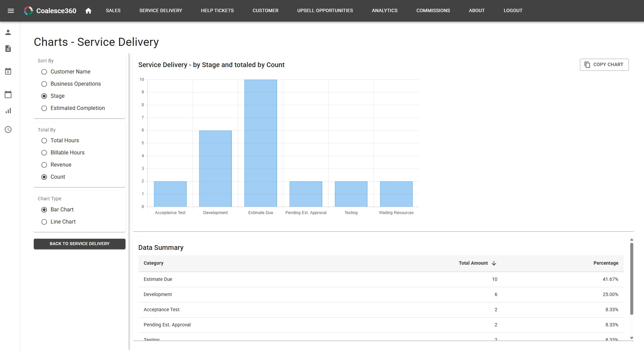Enable Revenue as the Total By option
The width and height of the screenshot is (644, 352).
point(44,165)
